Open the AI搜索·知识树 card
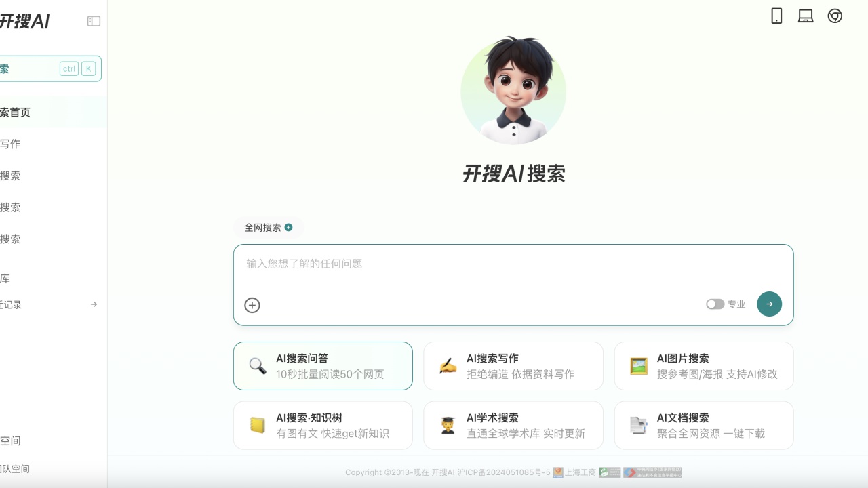Screen dimensions: 868x488 tap(323, 426)
